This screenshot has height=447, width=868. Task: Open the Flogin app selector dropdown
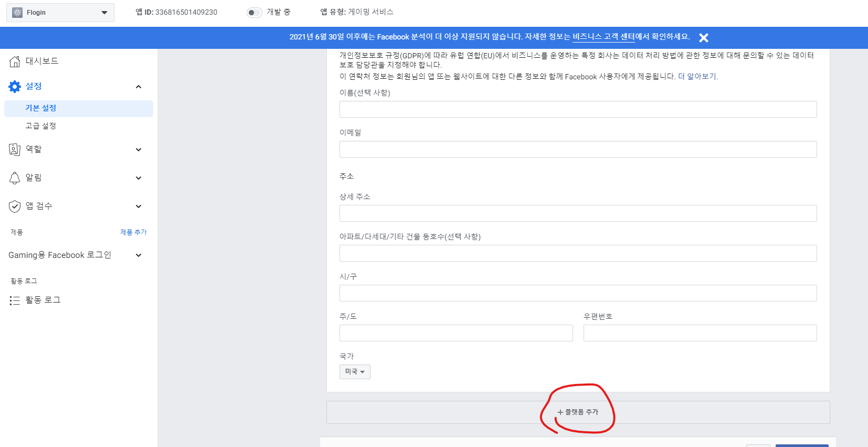60,13
